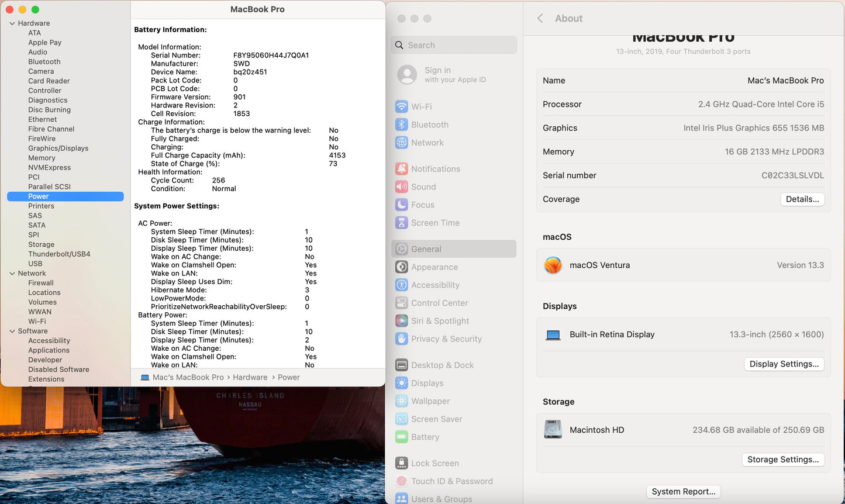Click the Appearance settings icon
845x504 pixels.
402,267
